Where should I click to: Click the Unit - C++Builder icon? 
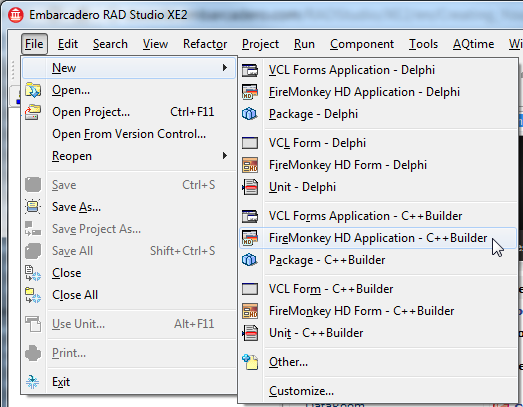click(250, 333)
